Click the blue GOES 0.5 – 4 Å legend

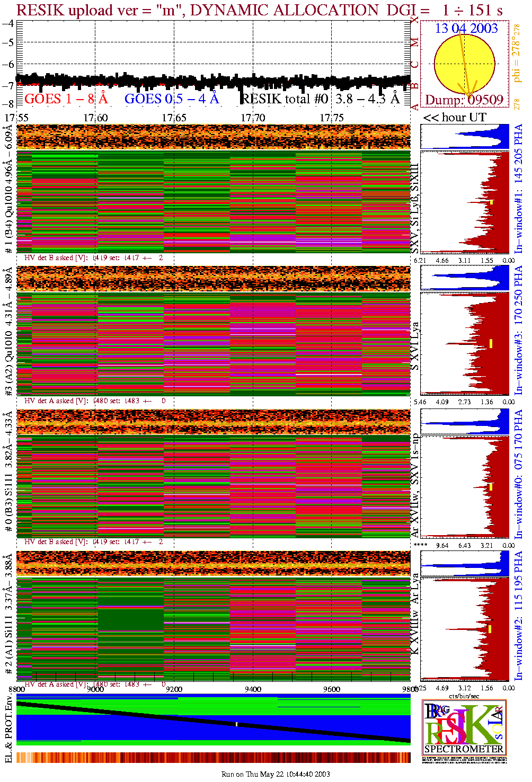tap(171, 99)
